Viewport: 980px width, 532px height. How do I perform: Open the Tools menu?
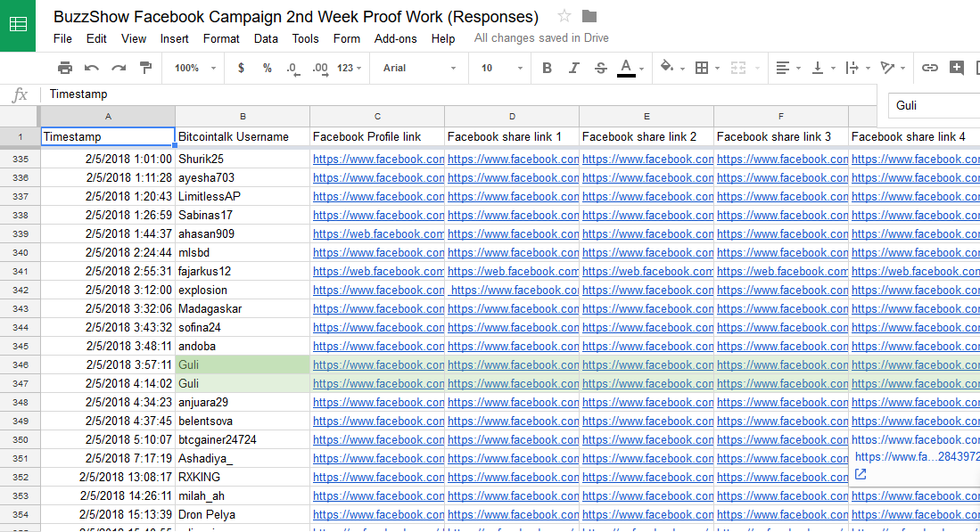tap(305, 38)
